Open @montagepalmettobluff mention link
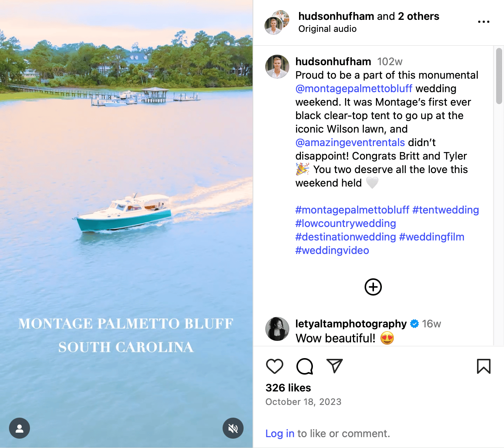This screenshot has height=448, width=504. tap(354, 89)
